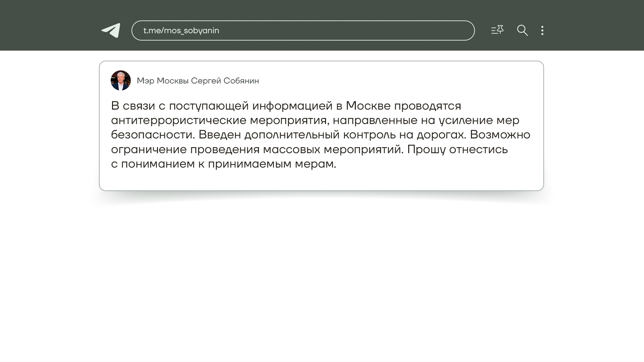This screenshot has width=644, height=362.
Task: Open the pinned messages list icon
Action: (x=497, y=30)
